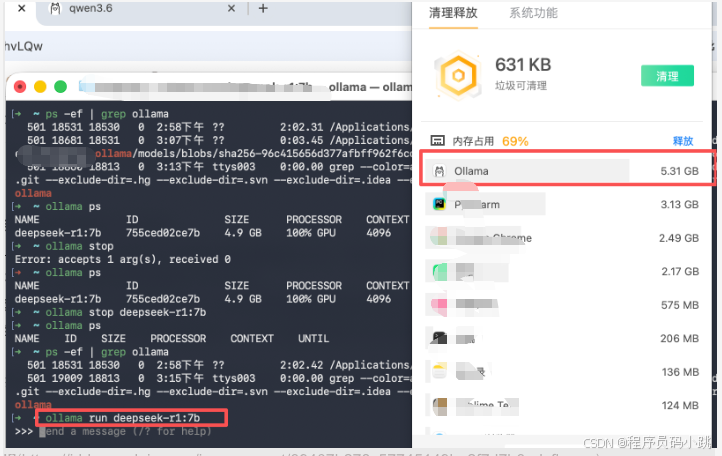Click the orange hexagon cleaner logo
Image resolution: width=722 pixels, height=456 pixels.
(458, 76)
